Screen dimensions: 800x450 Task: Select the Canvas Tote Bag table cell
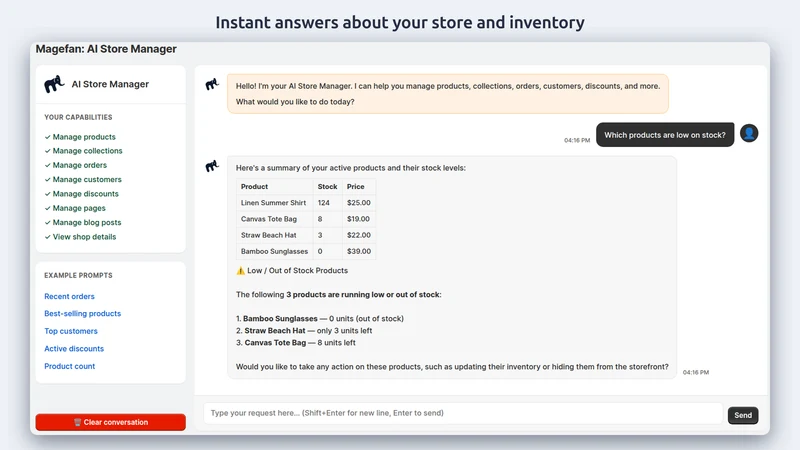(x=274, y=219)
